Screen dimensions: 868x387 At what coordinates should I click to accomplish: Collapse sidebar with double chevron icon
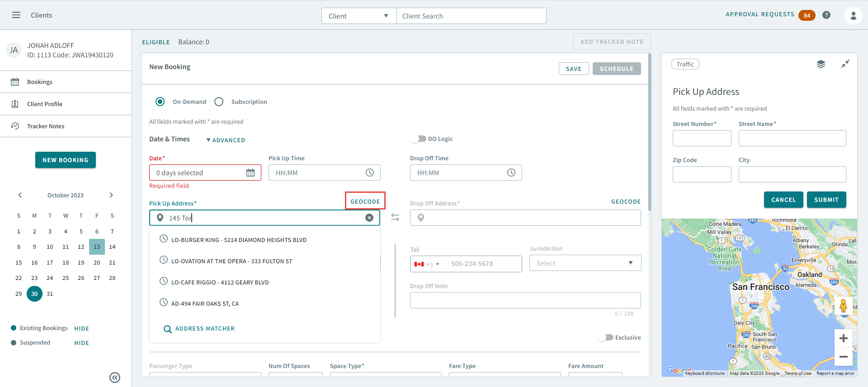[x=115, y=378]
